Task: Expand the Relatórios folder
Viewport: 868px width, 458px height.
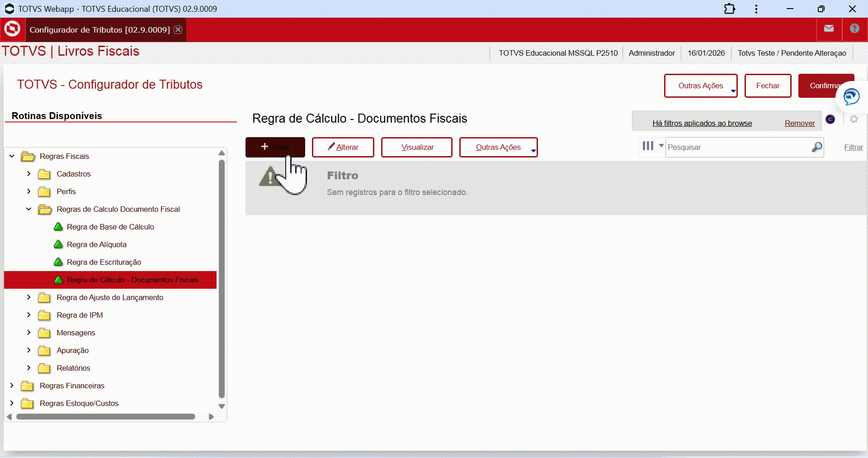Action: click(x=28, y=368)
